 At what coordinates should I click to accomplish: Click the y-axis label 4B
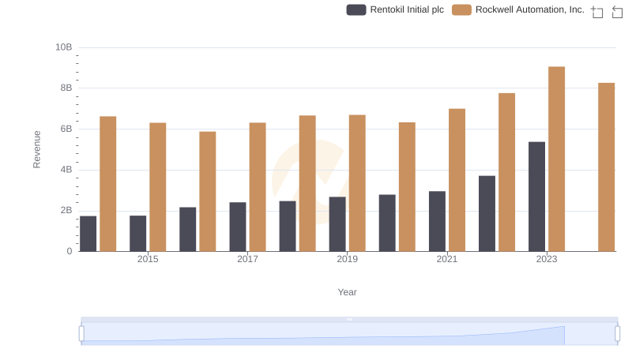click(66, 170)
